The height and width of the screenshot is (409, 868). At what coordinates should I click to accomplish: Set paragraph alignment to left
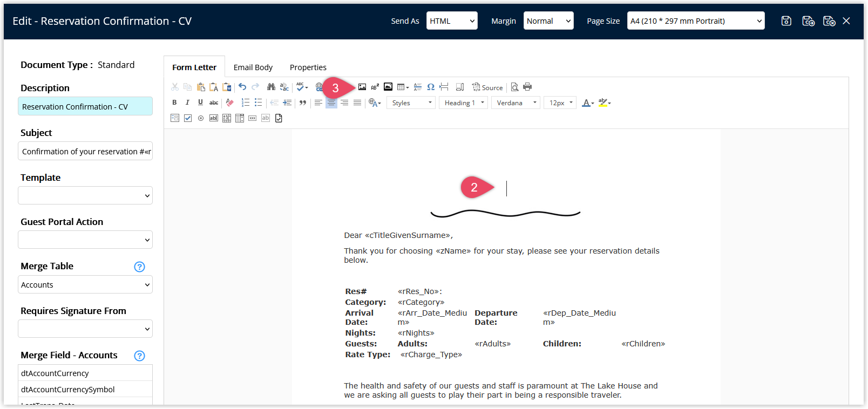point(318,103)
